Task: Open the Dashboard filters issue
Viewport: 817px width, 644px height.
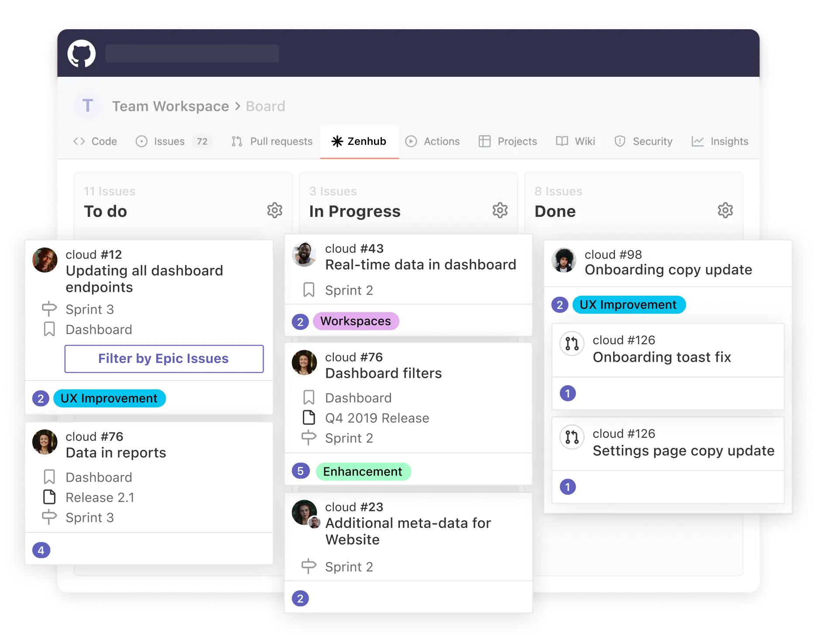Action: 384,373
